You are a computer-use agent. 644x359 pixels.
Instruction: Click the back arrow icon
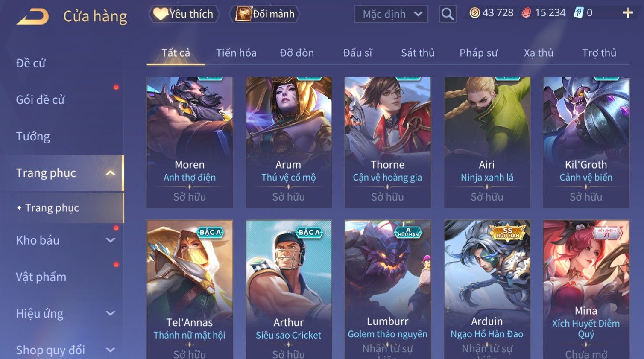click(33, 17)
